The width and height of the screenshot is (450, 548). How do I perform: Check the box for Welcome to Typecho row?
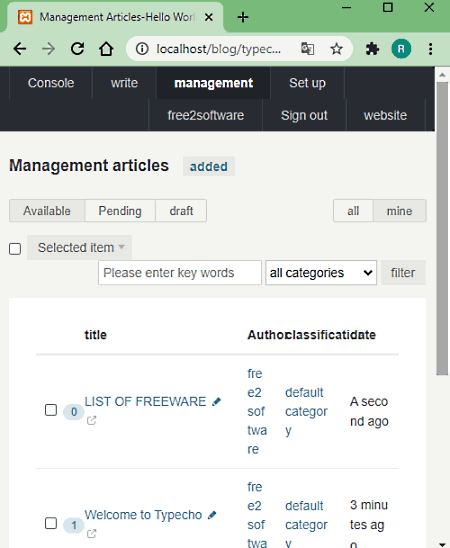point(51,523)
